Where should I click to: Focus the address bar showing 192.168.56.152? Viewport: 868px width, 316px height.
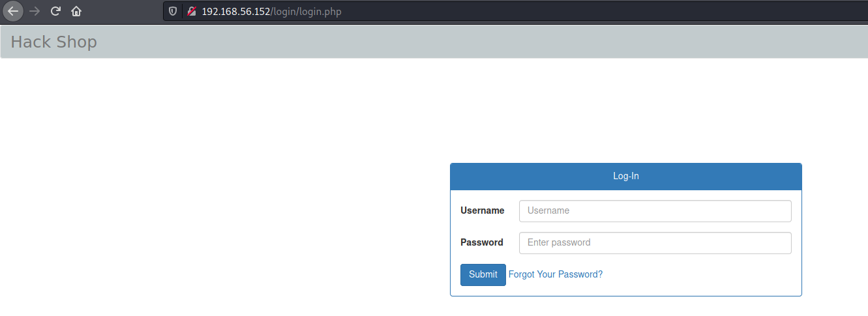click(515, 11)
